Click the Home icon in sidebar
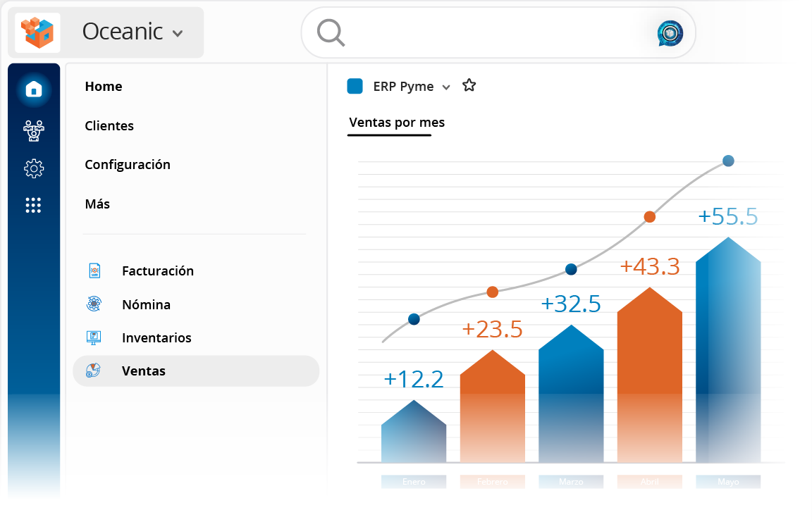Viewport: 812px width, 522px height. [x=34, y=89]
